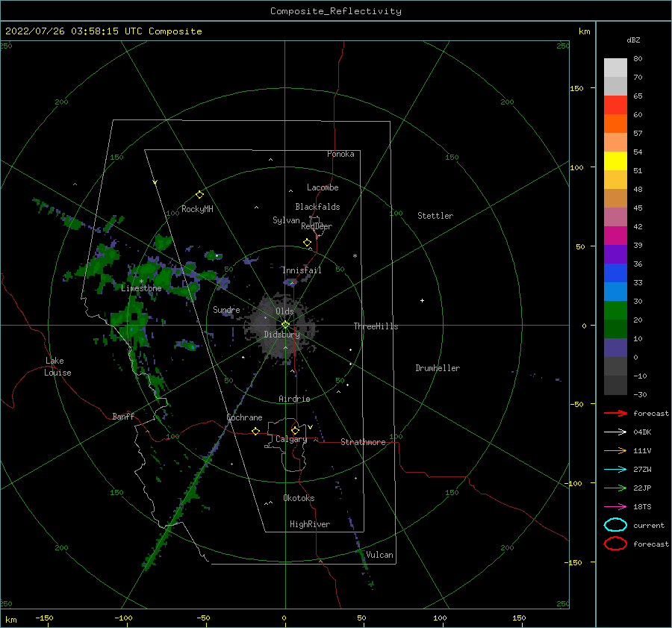Select the cyan 27ZW arrow legend icon
Image resolution: width=672 pixels, height=628 pixels.
tap(615, 470)
